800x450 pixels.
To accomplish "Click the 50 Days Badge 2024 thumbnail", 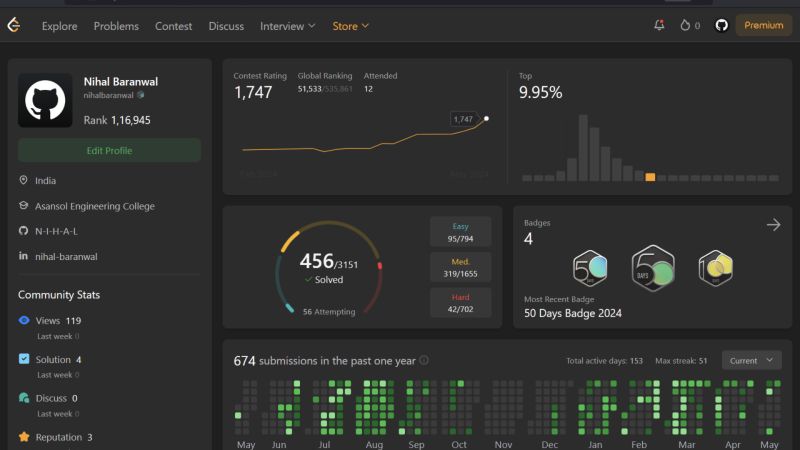I will point(653,268).
